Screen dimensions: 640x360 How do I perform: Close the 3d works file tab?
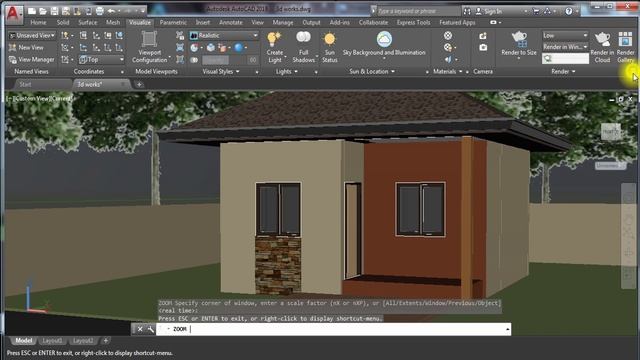pyautogui.click(x=123, y=84)
